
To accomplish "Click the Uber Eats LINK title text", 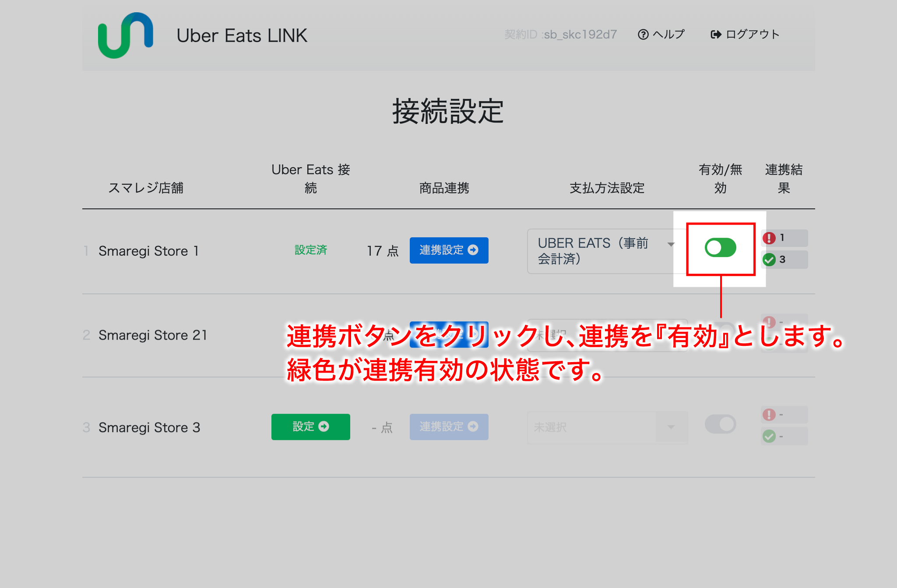I will 242,35.
